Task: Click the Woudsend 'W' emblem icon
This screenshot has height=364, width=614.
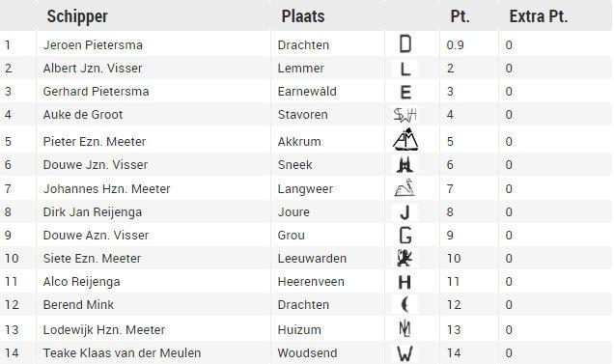Action: tap(405, 353)
